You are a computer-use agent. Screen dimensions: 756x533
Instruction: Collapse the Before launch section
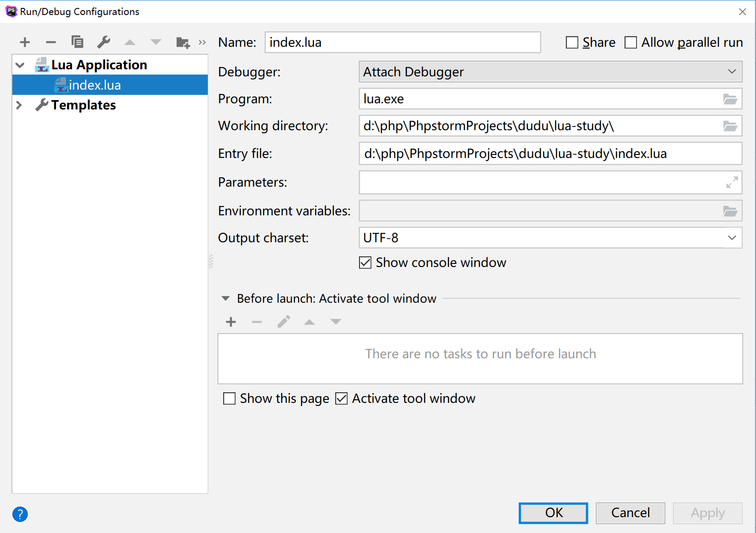tap(225, 299)
